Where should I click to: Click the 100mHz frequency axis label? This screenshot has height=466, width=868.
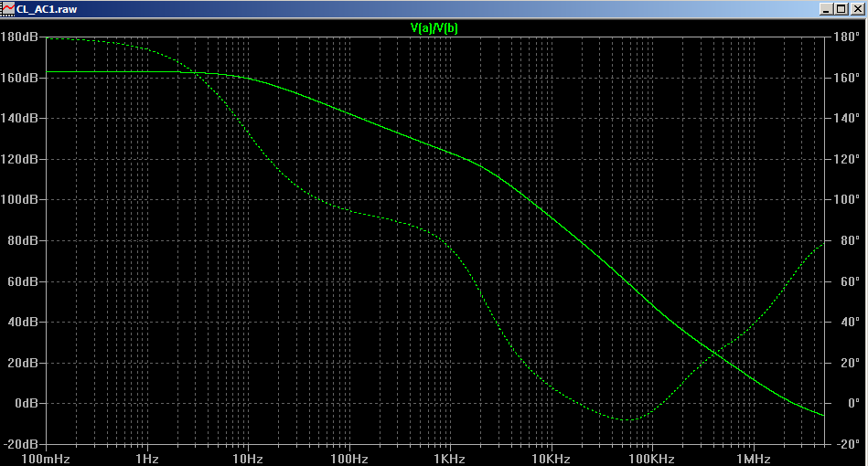coord(46,459)
